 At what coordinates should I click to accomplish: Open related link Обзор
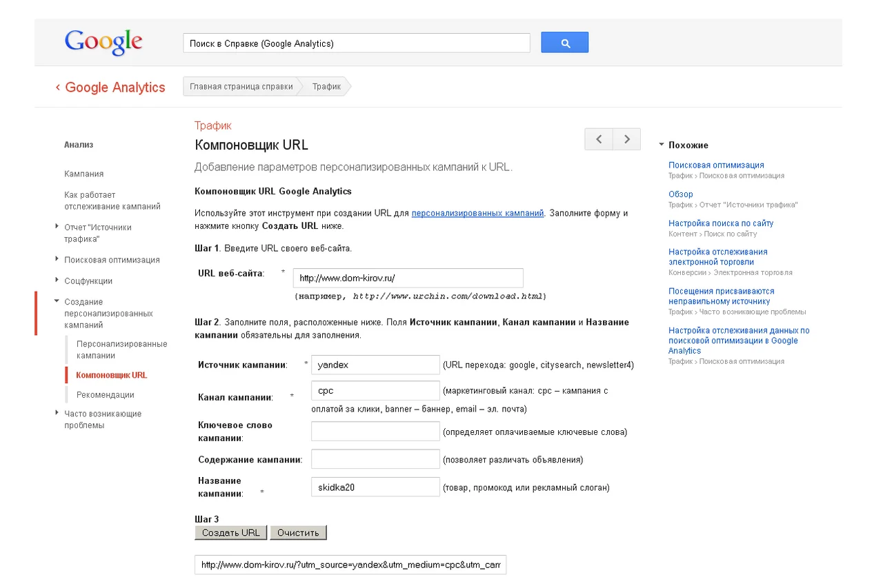pyautogui.click(x=681, y=194)
